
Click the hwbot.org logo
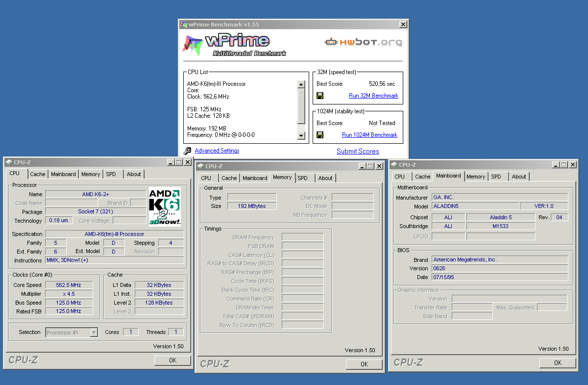click(x=363, y=42)
